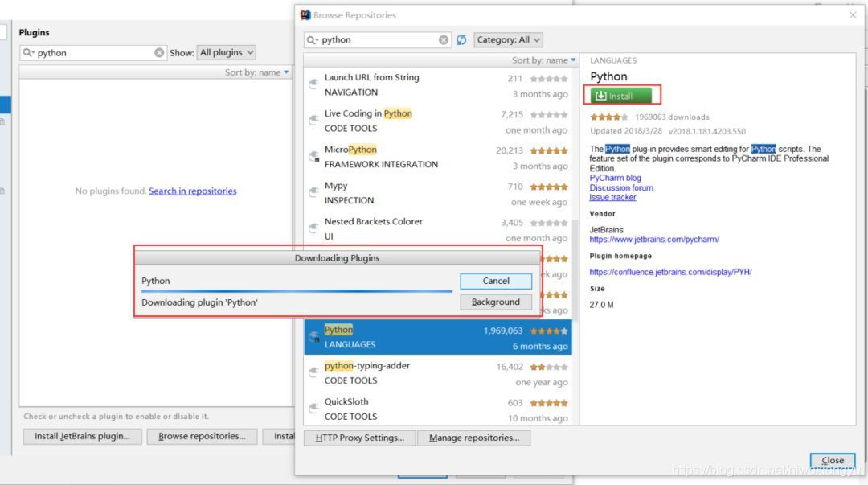
Task: Open the Show All plugins dropdown
Action: (x=227, y=52)
